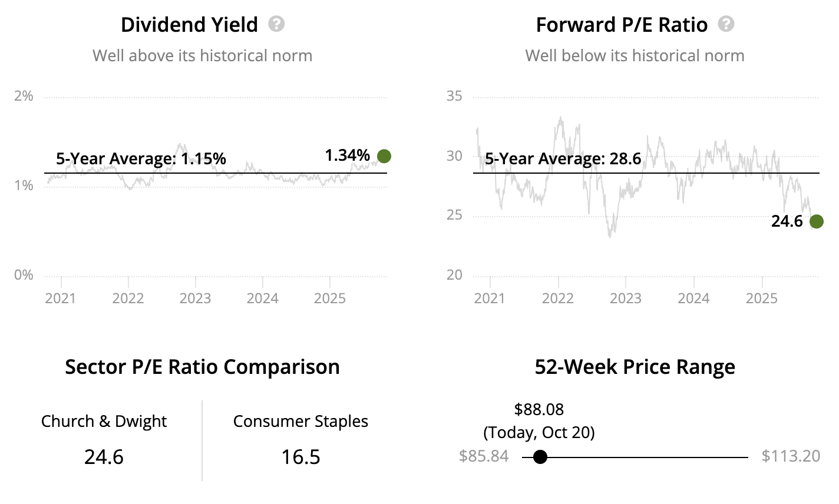The height and width of the screenshot is (504, 839).
Task: Click the Consumer Staples 16.5 P/E value
Action: point(300,457)
